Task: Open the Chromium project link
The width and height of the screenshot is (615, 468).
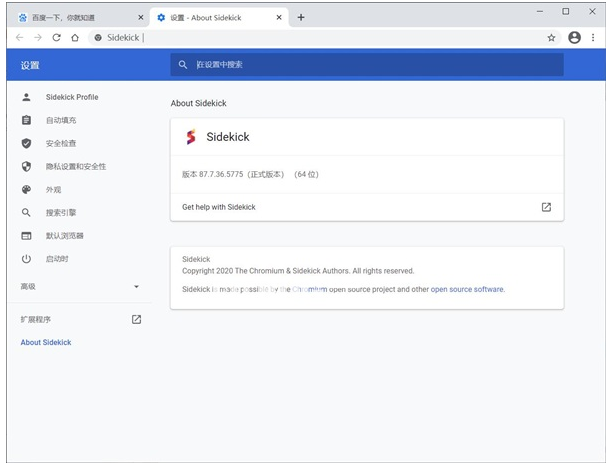Action: 309,290
